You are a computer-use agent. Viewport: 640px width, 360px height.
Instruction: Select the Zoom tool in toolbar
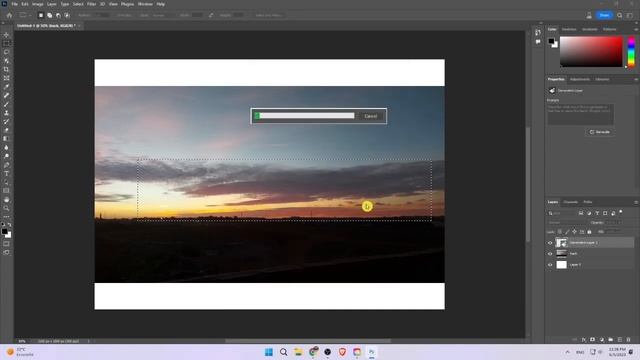click(x=6, y=208)
